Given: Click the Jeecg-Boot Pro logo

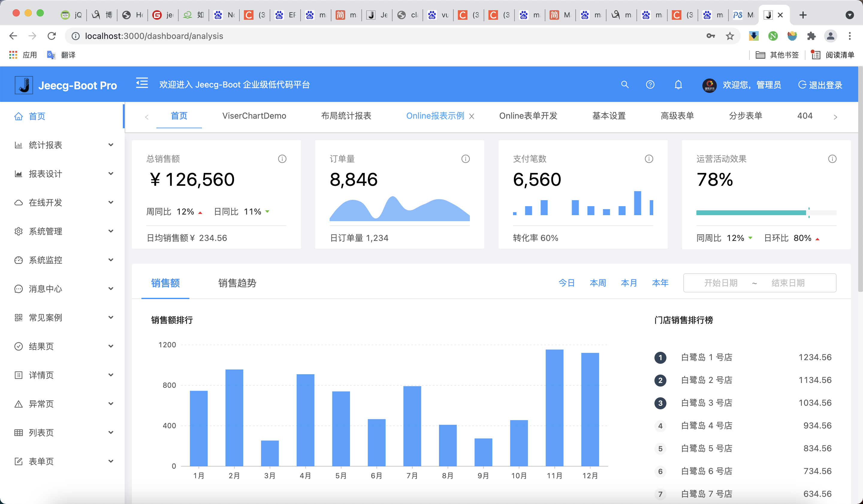Looking at the screenshot, I should point(24,85).
